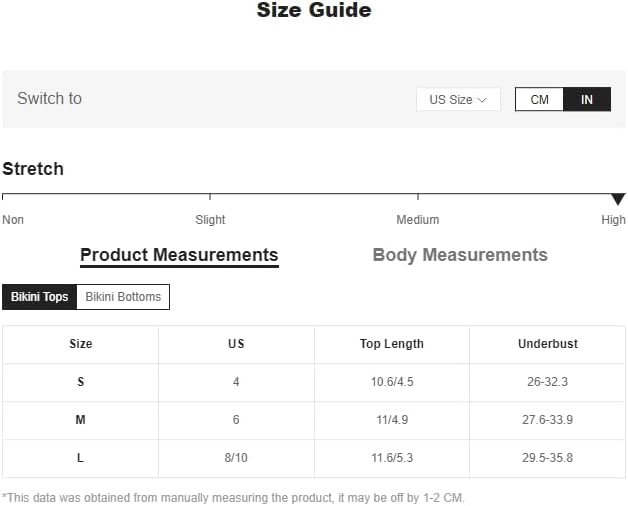Click the Top Length column header
628x506 pixels.
click(392, 344)
